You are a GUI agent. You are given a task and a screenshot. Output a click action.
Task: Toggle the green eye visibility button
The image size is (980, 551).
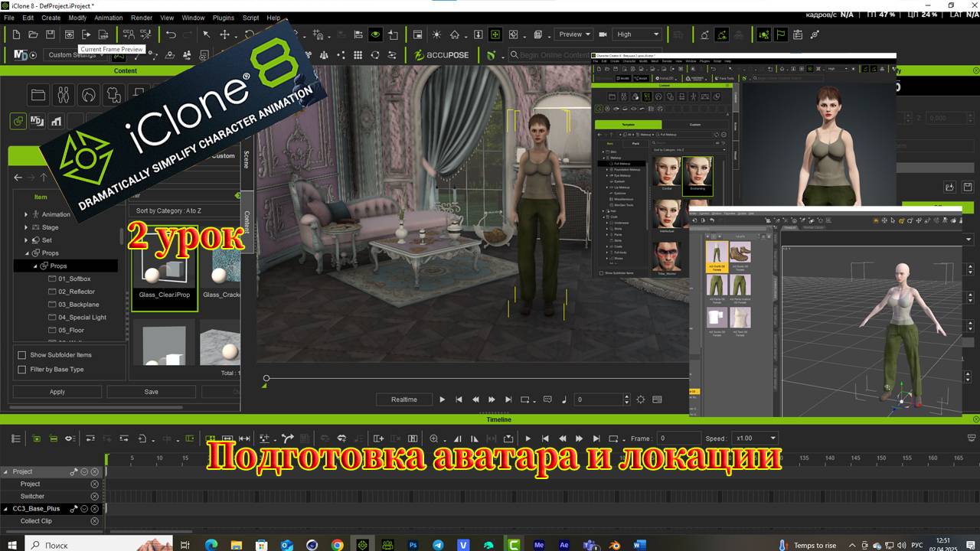pos(375,34)
